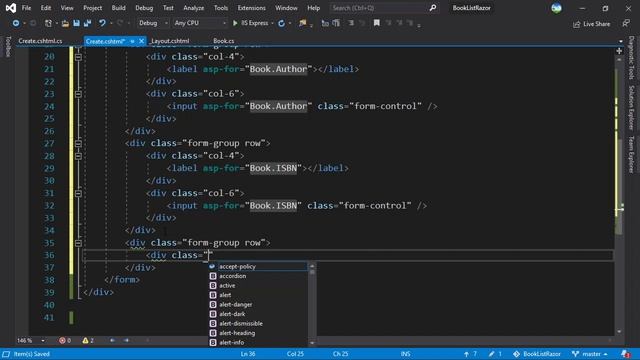Click the Find in Files toolbar icon

pyautogui.click(x=302, y=23)
